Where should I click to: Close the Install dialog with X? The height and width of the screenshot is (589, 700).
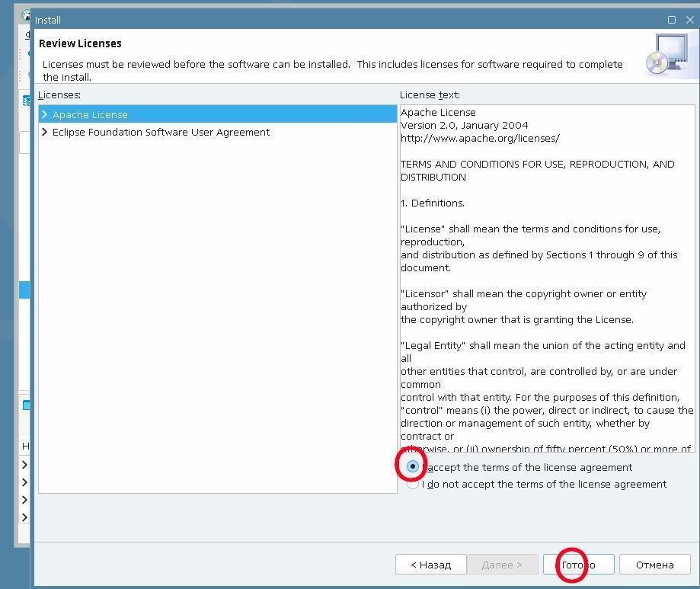click(689, 20)
